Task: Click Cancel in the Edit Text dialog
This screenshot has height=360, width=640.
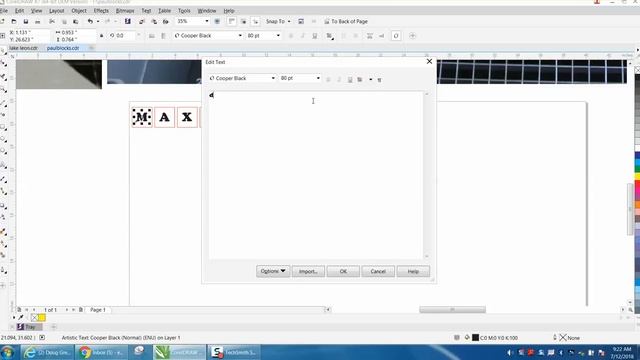Action: [x=378, y=271]
